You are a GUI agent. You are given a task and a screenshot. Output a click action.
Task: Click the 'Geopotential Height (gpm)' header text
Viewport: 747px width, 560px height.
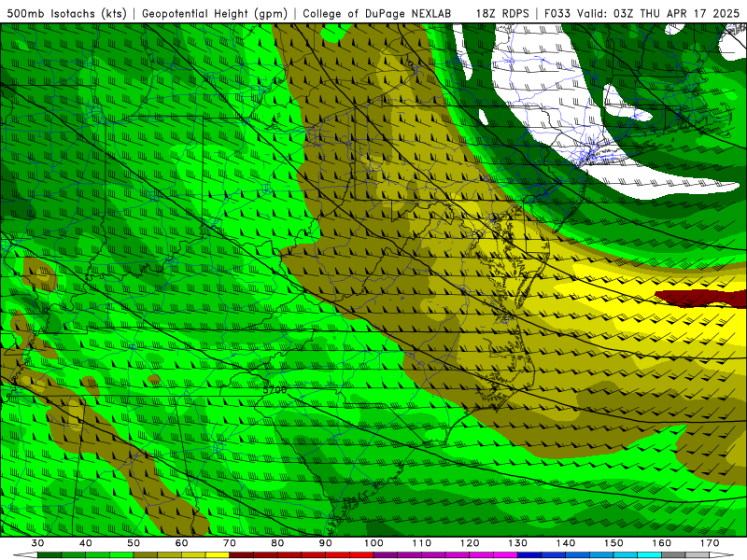pos(215,13)
